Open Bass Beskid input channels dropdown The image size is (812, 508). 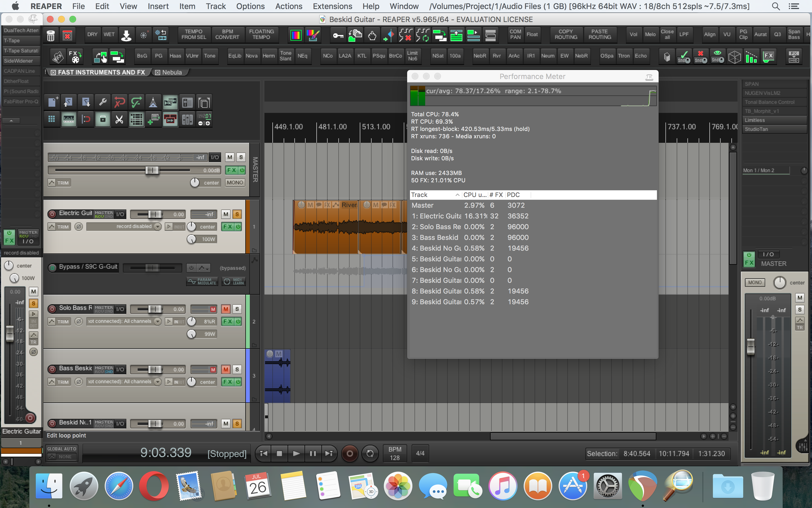click(158, 382)
